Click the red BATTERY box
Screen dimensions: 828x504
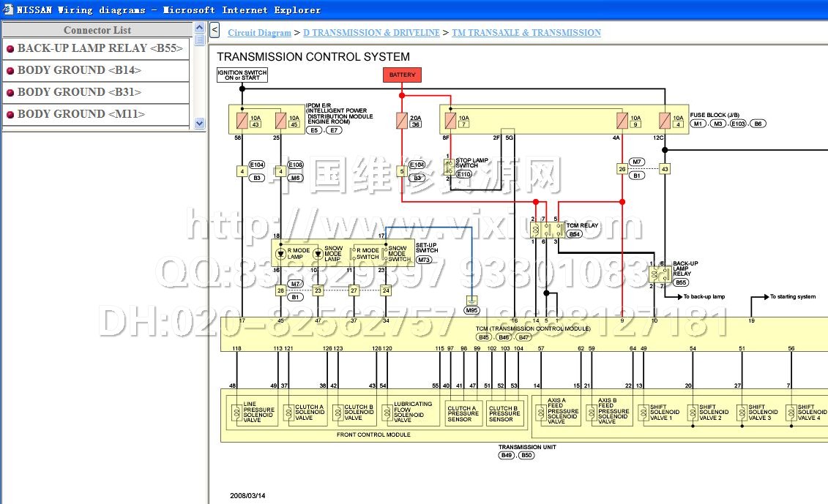(x=403, y=75)
